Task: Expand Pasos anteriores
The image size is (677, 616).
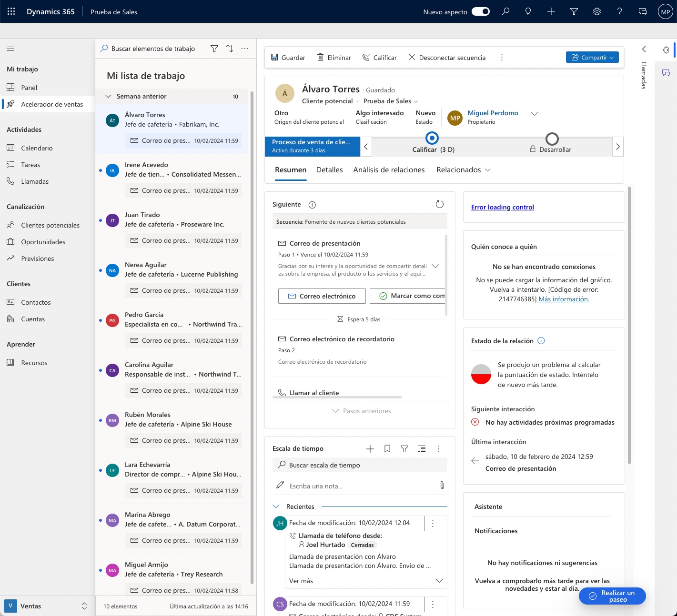Action: tap(361, 411)
